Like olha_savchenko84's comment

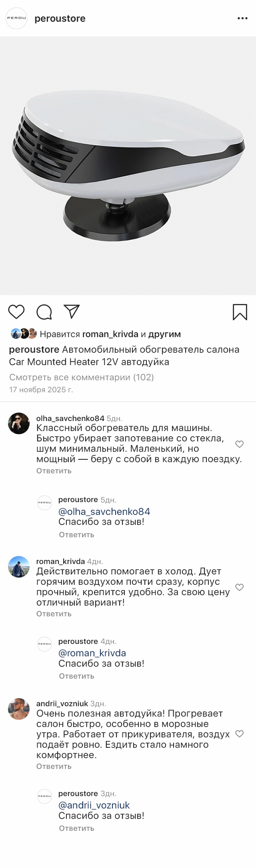tap(239, 444)
